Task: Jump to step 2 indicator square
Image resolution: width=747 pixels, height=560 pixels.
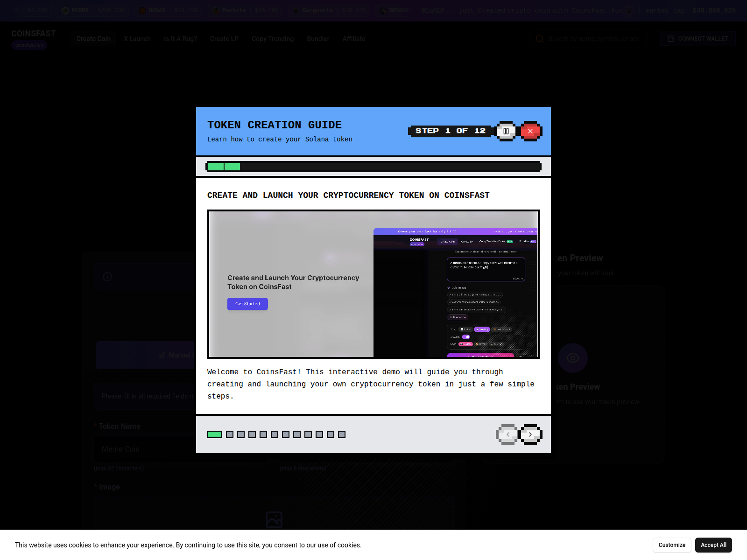Action: click(230, 434)
